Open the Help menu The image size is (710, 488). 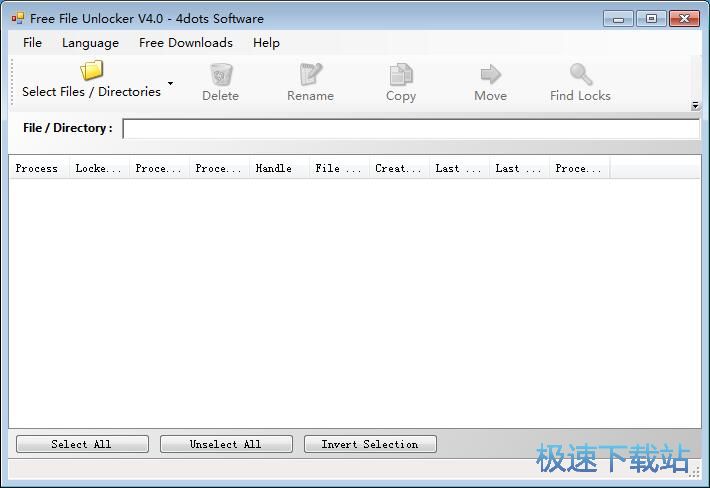pos(266,43)
